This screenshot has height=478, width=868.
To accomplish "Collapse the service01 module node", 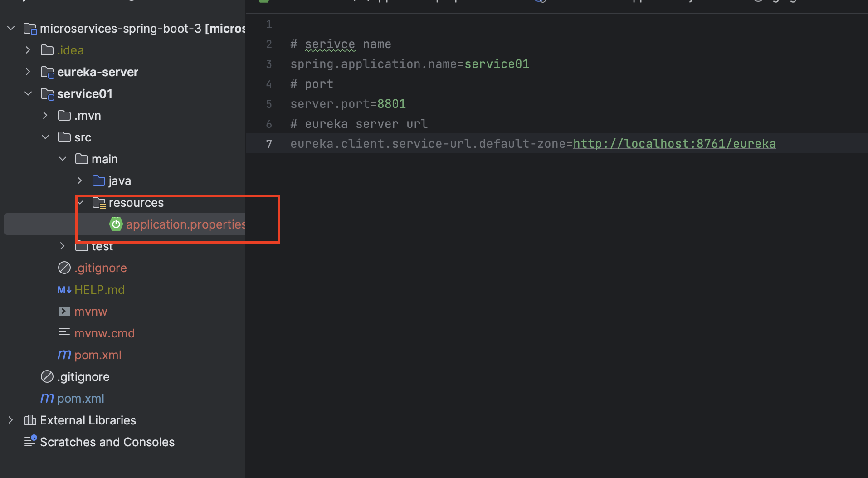I will [x=28, y=93].
